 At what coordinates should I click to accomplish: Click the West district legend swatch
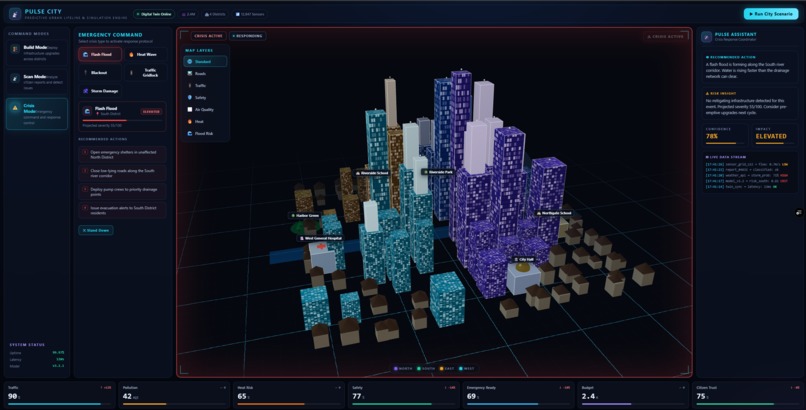coord(461,368)
